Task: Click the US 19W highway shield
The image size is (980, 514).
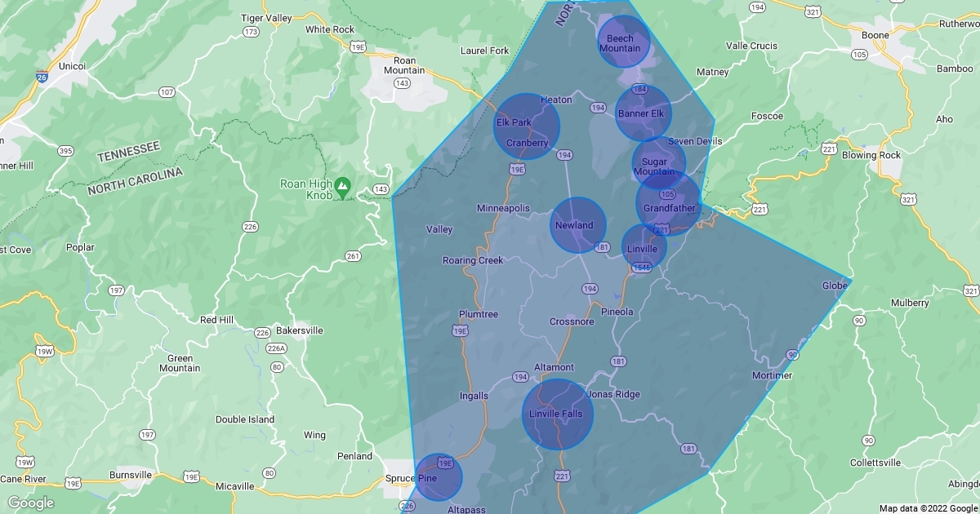Action: coord(45,352)
